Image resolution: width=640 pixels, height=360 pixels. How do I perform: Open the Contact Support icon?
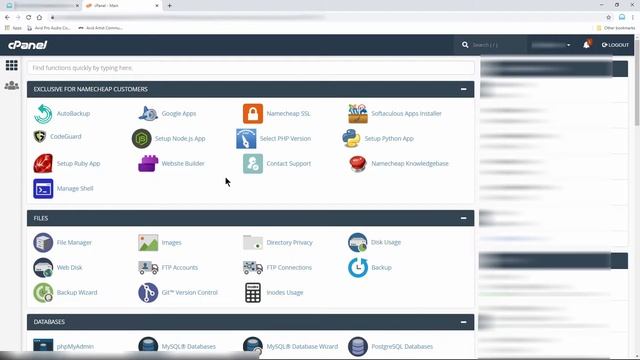[253, 163]
